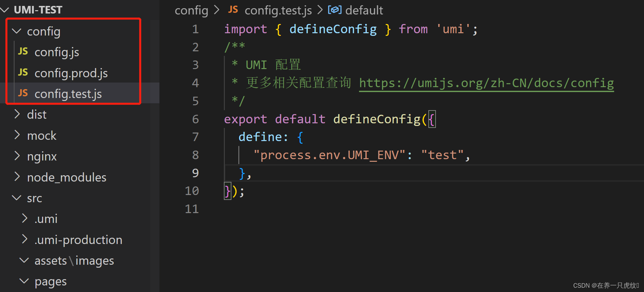644x292 pixels.
Task: Click line number 9 in gutter
Action: coord(196,173)
